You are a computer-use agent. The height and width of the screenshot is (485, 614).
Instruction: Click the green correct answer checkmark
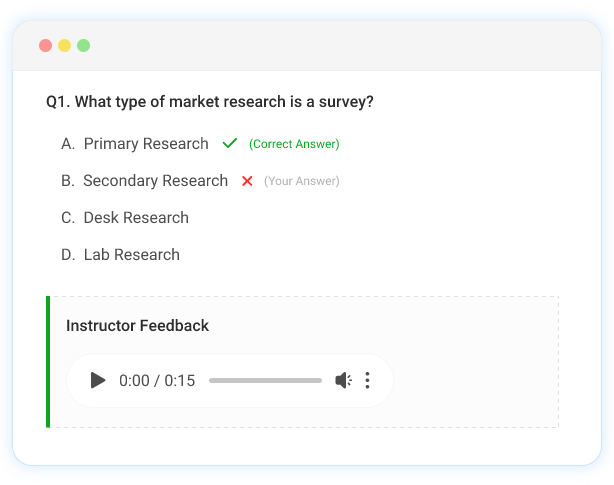pyautogui.click(x=230, y=144)
